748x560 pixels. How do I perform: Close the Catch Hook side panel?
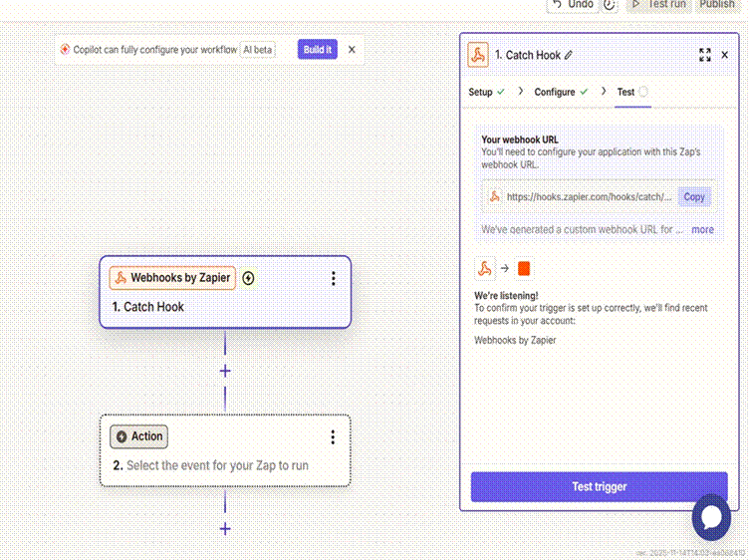pyautogui.click(x=725, y=55)
